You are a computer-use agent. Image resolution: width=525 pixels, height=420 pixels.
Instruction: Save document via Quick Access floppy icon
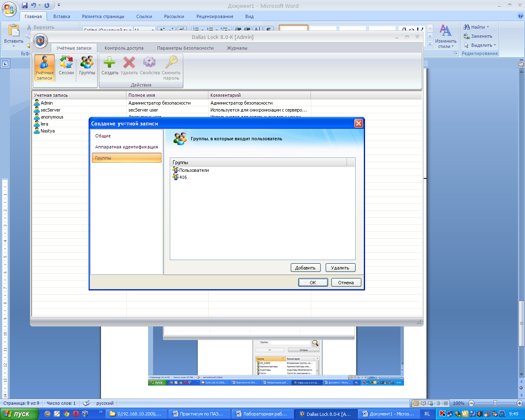point(25,5)
